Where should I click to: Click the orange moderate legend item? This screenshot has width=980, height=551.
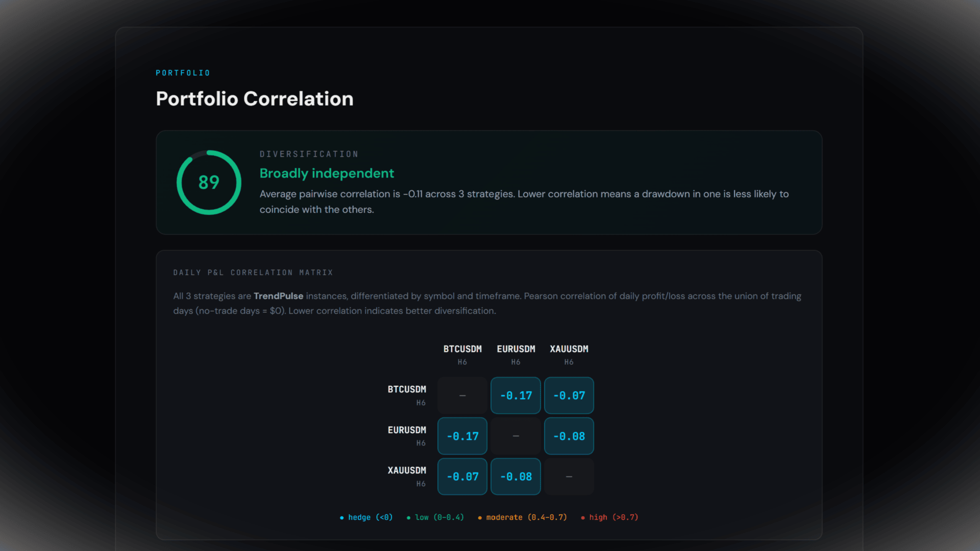click(522, 517)
